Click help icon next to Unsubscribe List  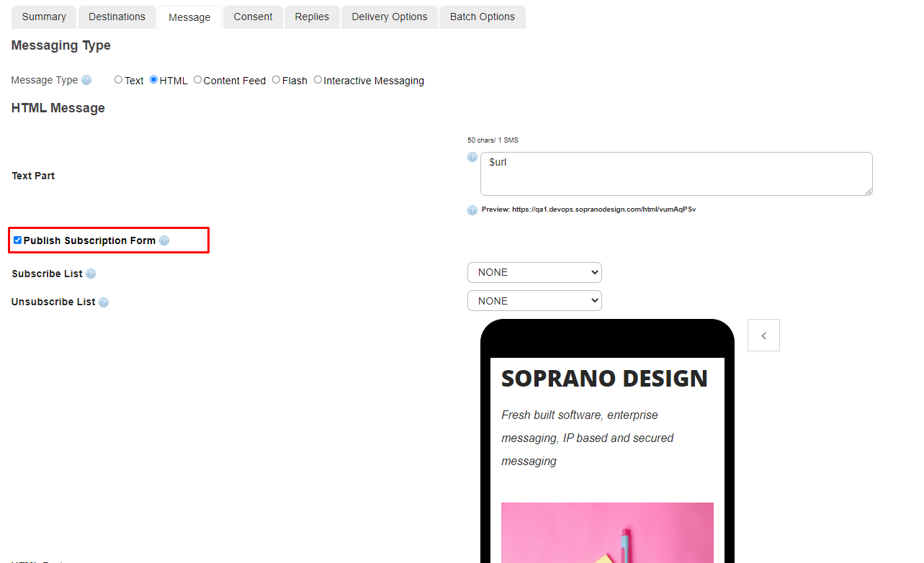(104, 302)
